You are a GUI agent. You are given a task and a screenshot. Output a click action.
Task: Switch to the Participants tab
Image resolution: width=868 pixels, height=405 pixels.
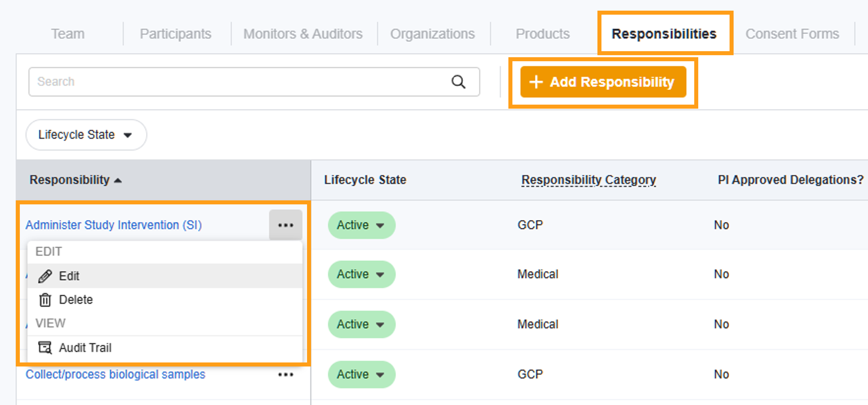click(x=175, y=34)
